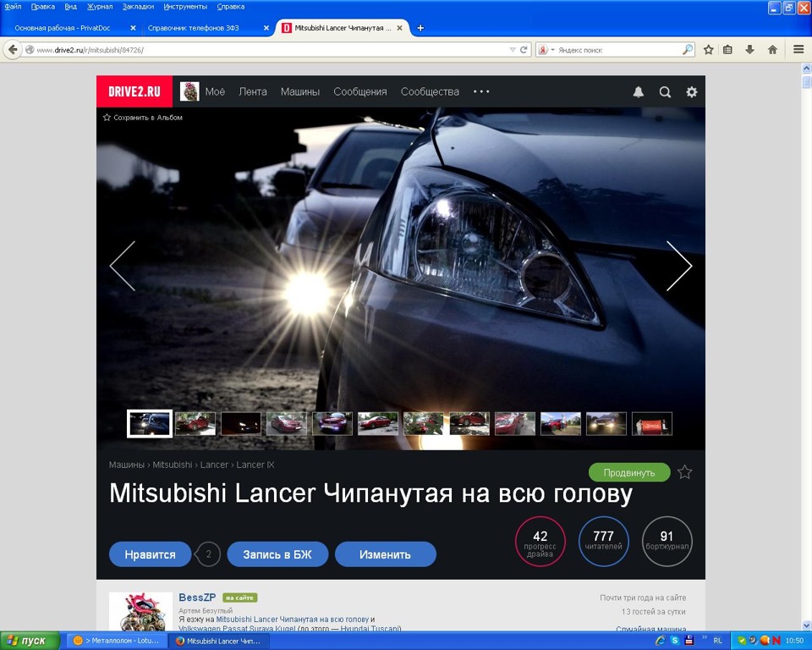Open 'Lancer IX' breadcrumb link
Image resolution: width=812 pixels, height=650 pixels.
(x=255, y=465)
